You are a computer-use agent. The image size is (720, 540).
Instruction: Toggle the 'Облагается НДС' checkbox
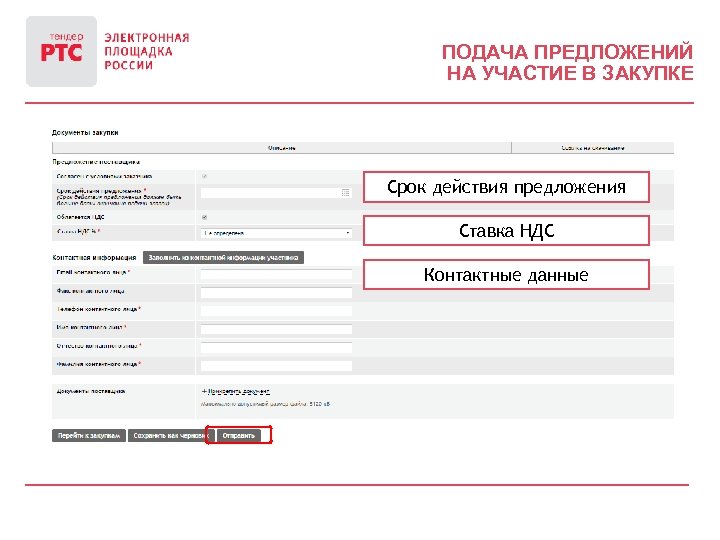click(x=204, y=217)
